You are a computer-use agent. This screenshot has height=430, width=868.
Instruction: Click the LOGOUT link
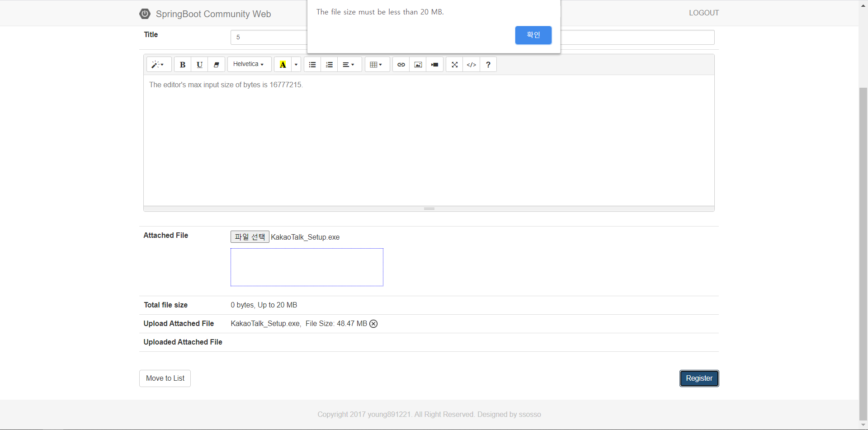click(x=704, y=13)
